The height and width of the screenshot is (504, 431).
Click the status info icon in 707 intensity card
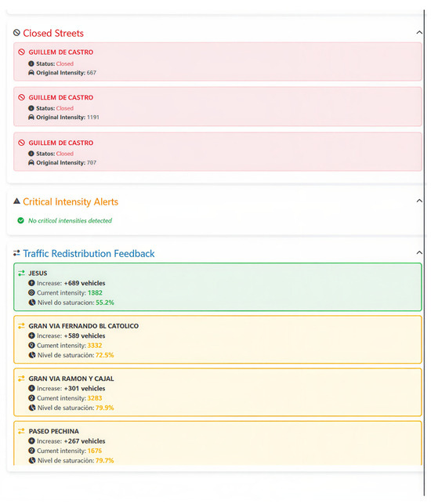31,154
